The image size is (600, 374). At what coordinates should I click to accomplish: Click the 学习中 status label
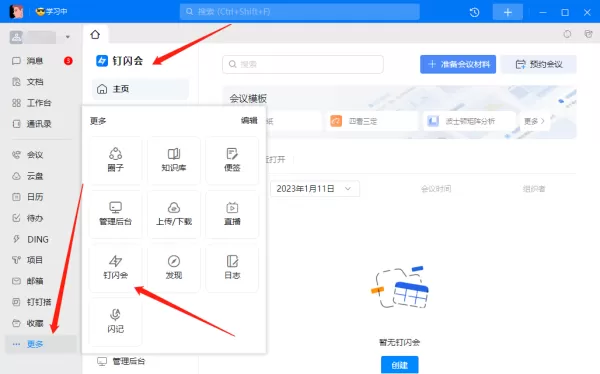coord(52,11)
